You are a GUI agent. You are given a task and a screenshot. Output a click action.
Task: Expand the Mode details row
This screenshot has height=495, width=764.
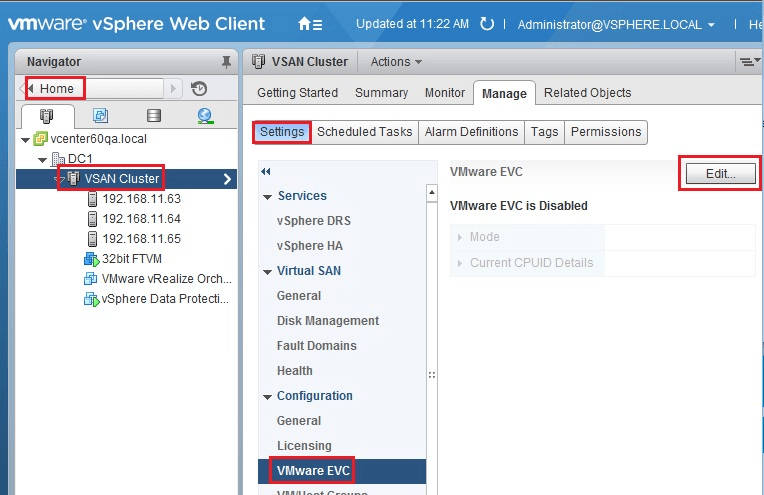459,237
